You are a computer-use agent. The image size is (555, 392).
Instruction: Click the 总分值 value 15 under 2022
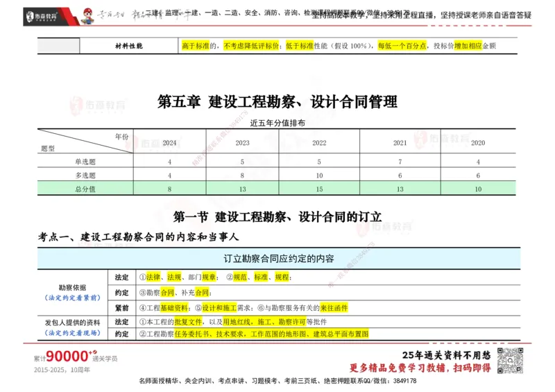click(x=319, y=189)
